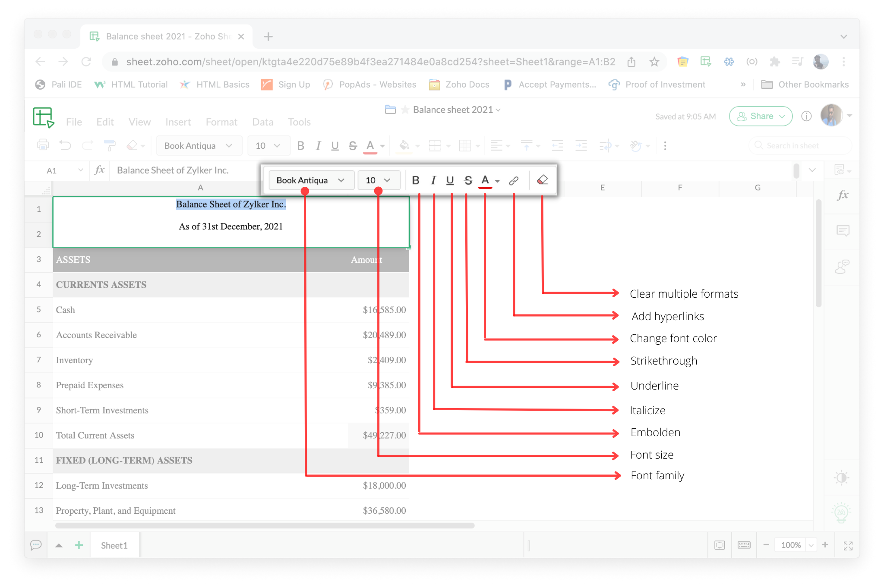
Task: Toggle Bold in floating toolbar
Action: tap(416, 180)
